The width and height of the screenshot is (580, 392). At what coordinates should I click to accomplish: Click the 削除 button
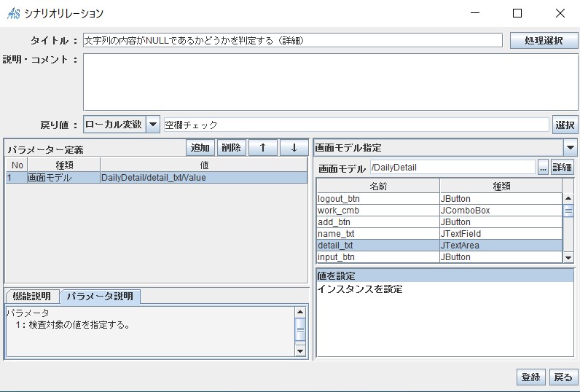[x=231, y=147]
